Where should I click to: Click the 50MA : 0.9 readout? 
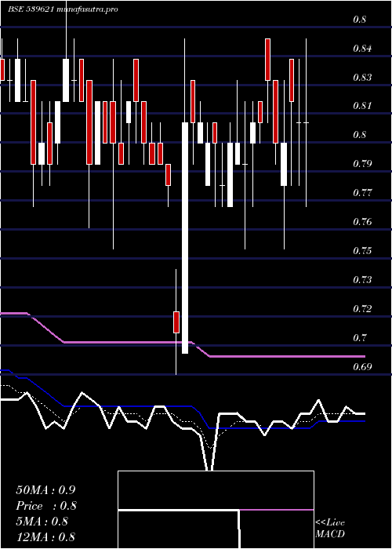pyautogui.click(x=45, y=490)
